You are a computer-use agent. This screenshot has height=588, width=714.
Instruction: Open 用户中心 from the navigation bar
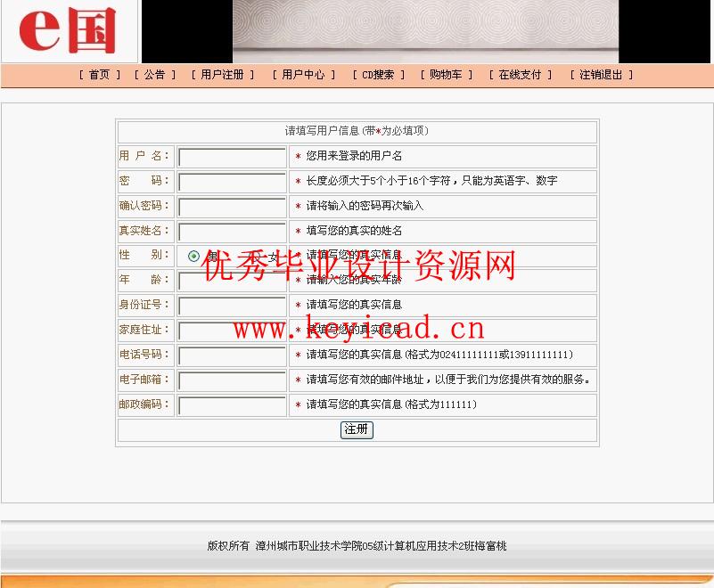(x=303, y=76)
